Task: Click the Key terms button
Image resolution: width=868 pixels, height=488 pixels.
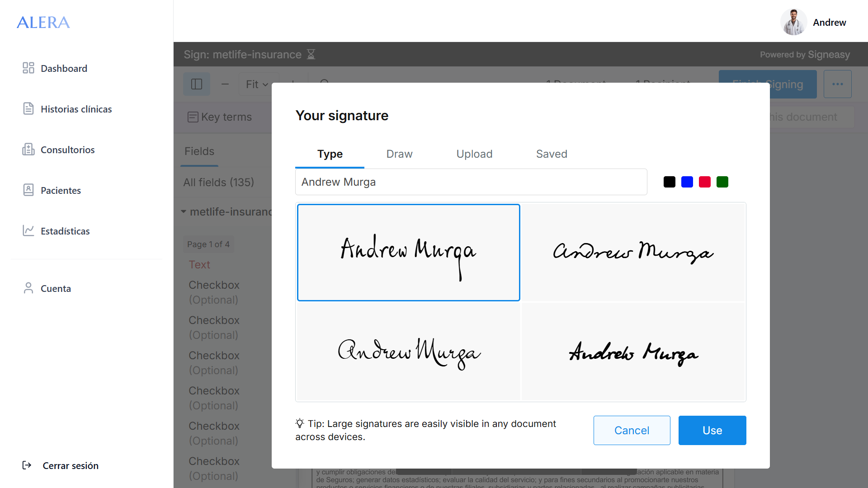Action: [220, 117]
